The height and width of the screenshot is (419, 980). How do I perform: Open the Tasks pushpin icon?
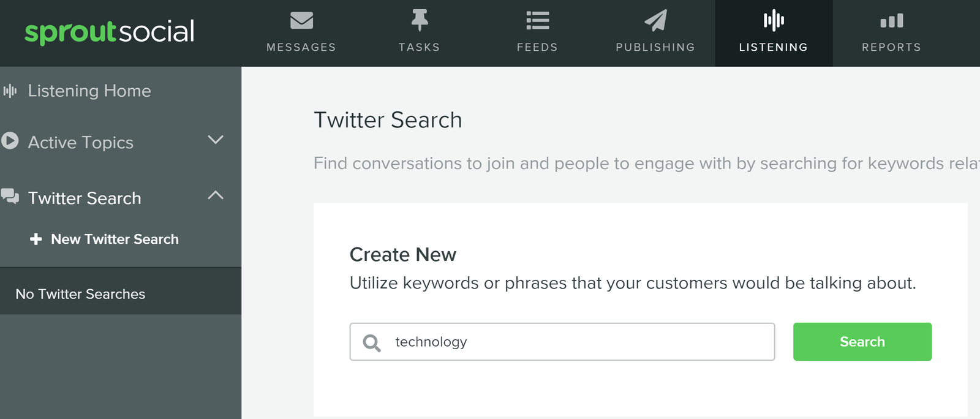[x=420, y=20]
